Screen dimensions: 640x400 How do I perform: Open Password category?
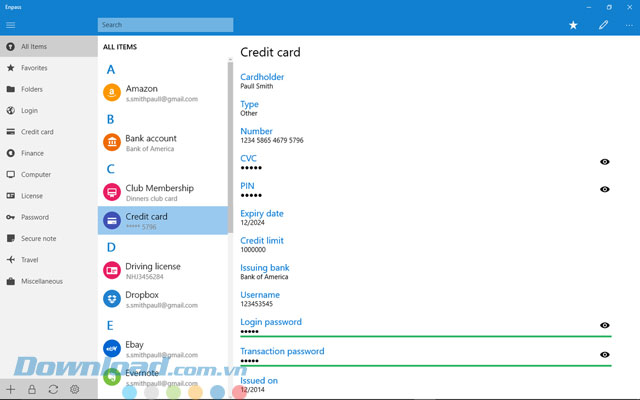(x=49, y=217)
